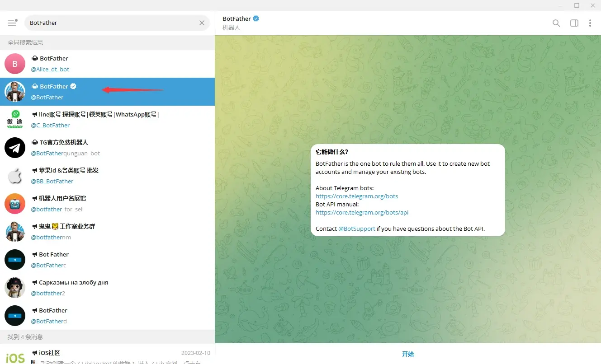Click the verified BotFather avatar picture

pos(15,92)
